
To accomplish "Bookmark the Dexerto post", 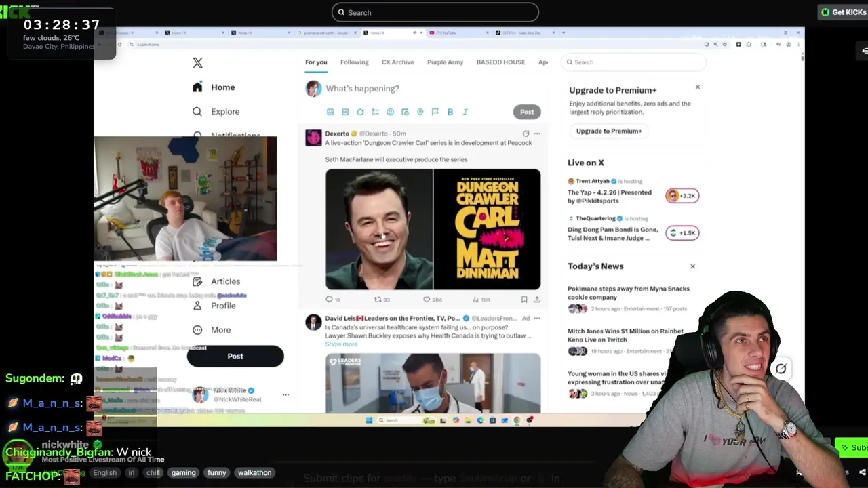I will pos(524,300).
